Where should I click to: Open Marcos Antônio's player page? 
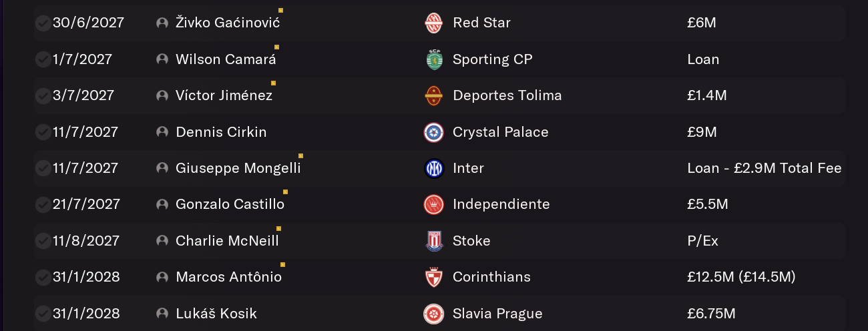[228, 277]
